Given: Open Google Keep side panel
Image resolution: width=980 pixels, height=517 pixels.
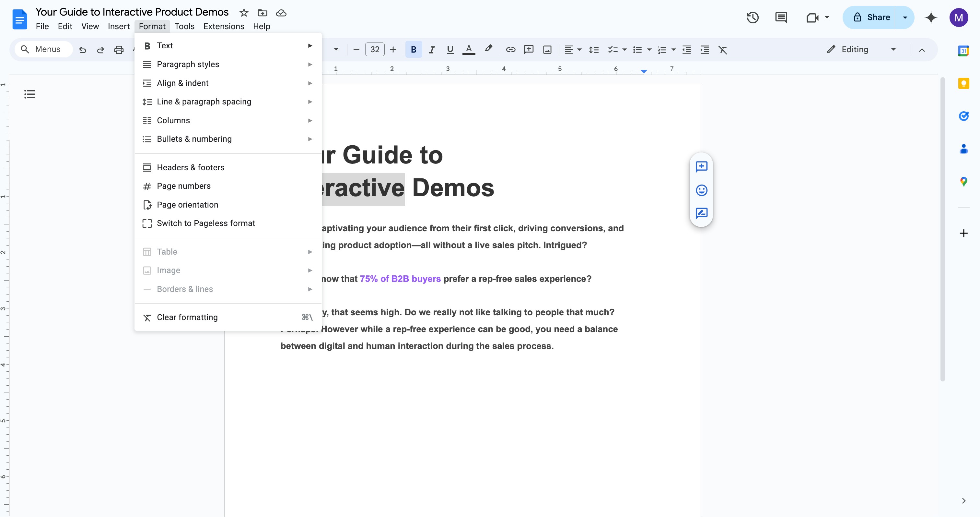Looking at the screenshot, I should [963, 83].
